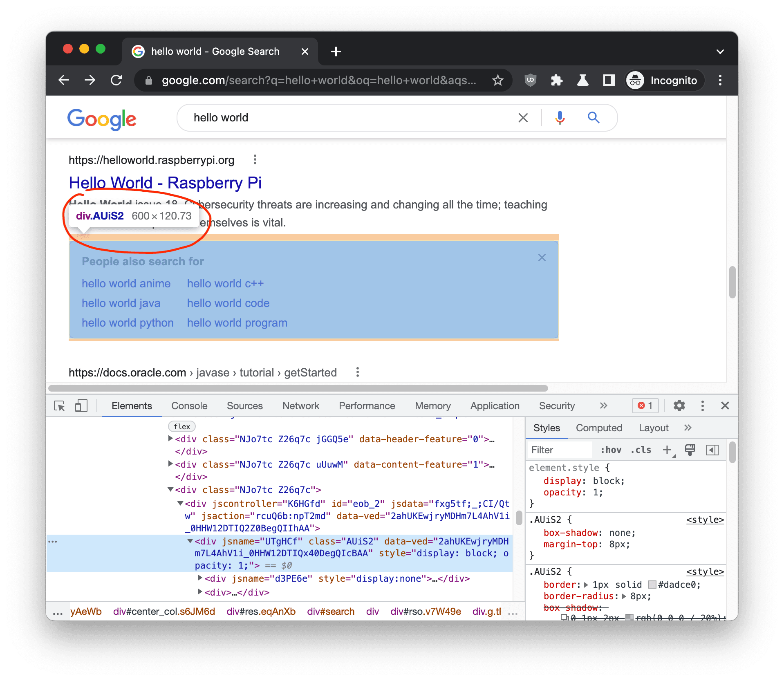Screen dimensions: 784x681
Task: Reload the page
Action: pos(116,80)
